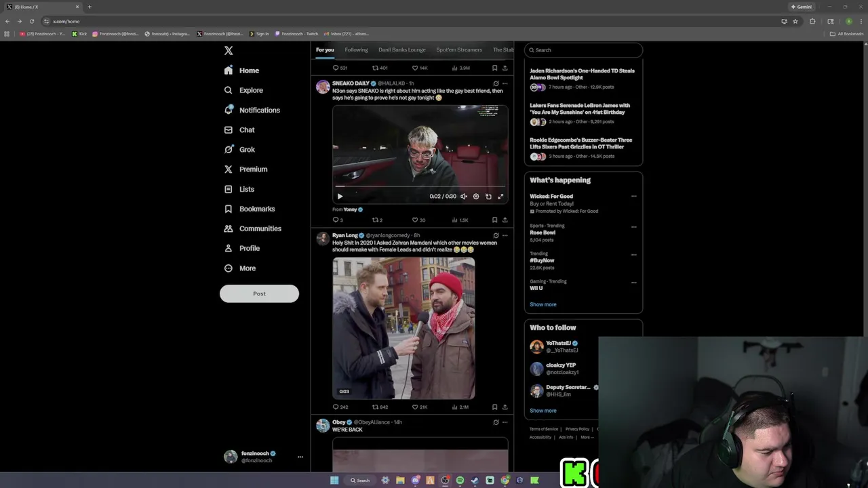Reload the page in Chrome
Screen dimensions: 868x488
click(31, 21)
